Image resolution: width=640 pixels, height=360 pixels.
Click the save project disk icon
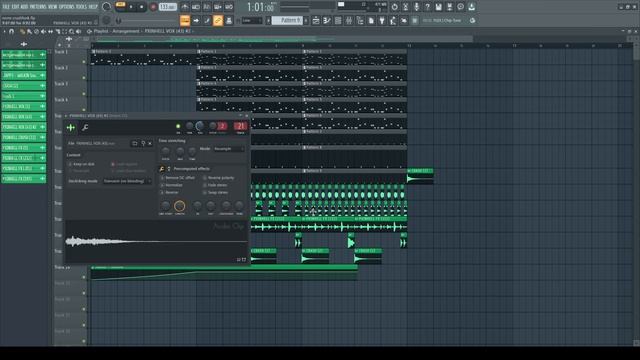[x=438, y=7]
